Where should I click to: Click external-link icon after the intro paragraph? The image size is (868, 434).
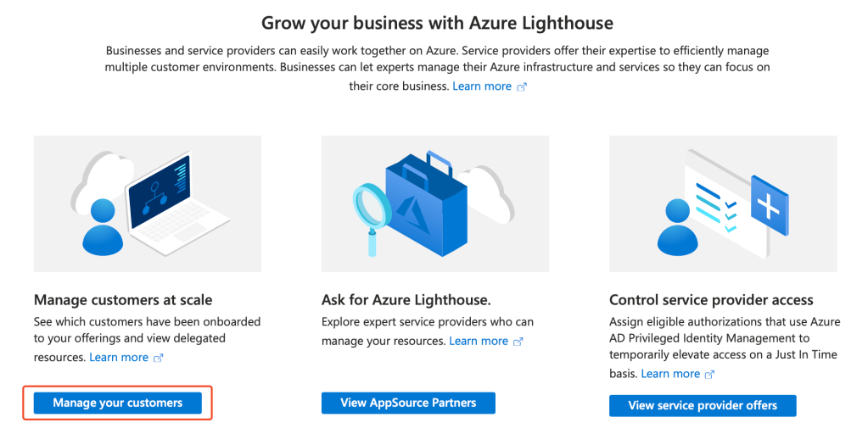pos(522,87)
